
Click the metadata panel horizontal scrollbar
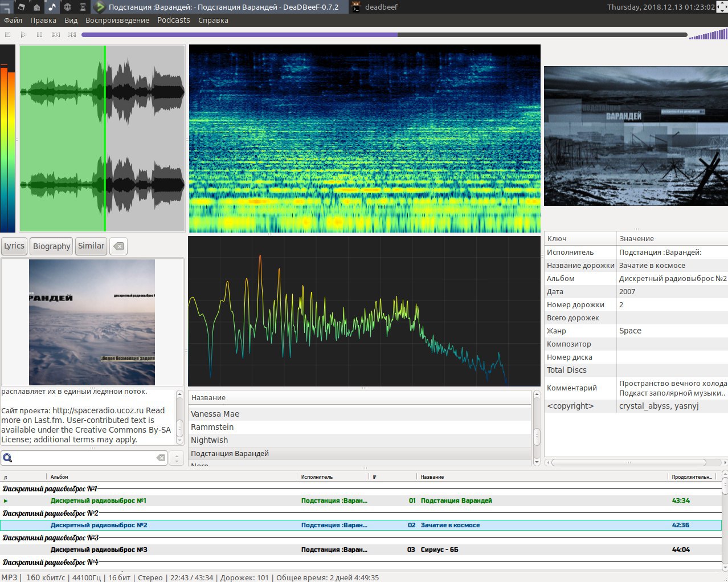(x=629, y=462)
